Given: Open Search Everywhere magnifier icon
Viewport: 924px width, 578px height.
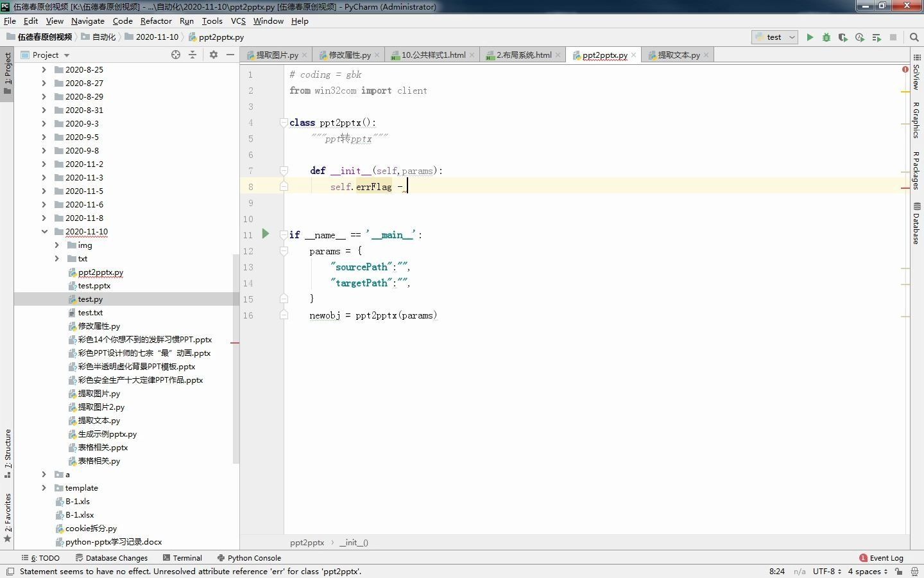Looking at the screenshot, I should click(914, 37).
